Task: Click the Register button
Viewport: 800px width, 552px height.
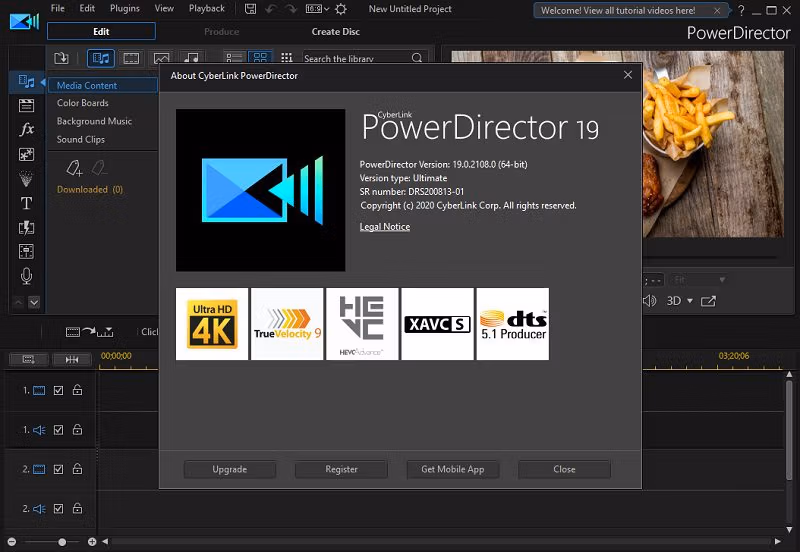Action: click(341, 469)
